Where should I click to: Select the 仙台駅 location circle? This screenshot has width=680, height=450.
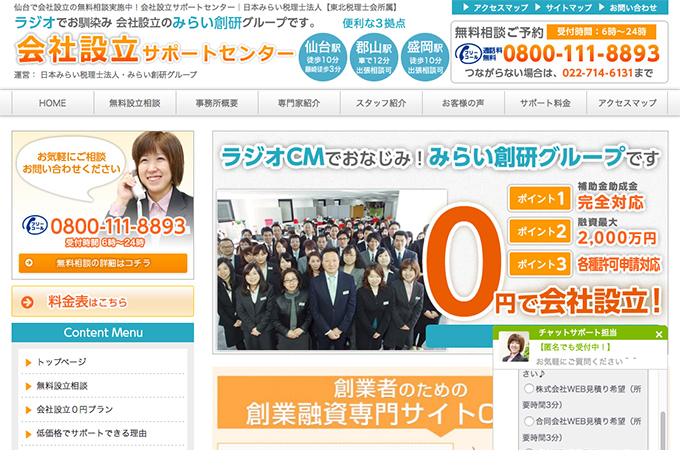tap(323, 57)
